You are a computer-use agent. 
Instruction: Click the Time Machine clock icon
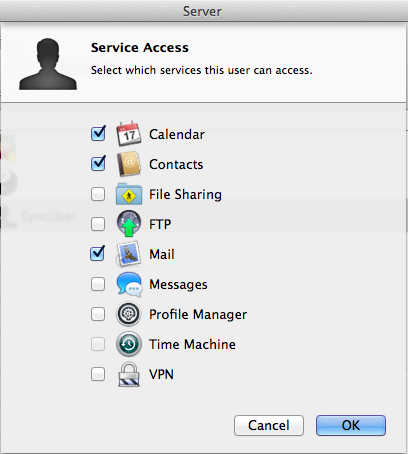[x=129, y=344]
